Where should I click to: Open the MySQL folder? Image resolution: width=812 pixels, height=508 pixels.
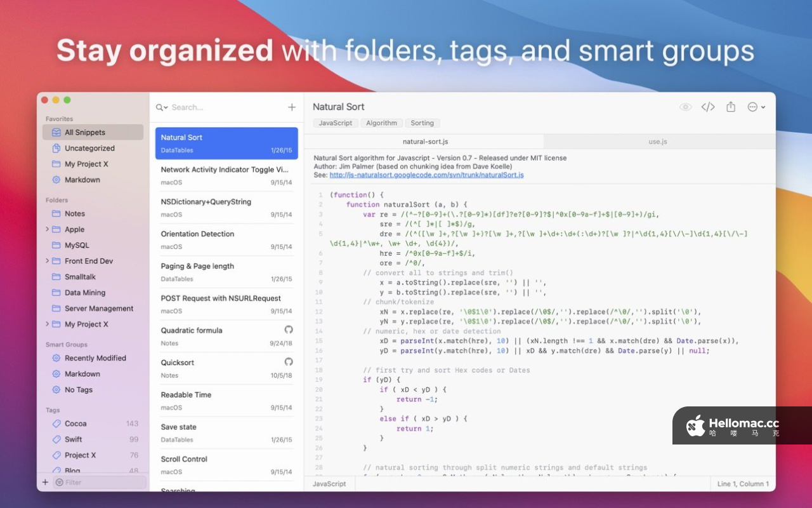(x=93, y=245)
